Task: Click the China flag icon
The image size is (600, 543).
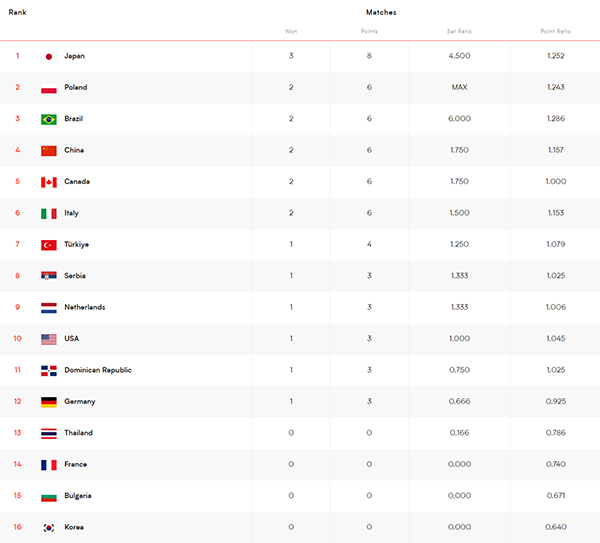Action: tap(49, 150)
